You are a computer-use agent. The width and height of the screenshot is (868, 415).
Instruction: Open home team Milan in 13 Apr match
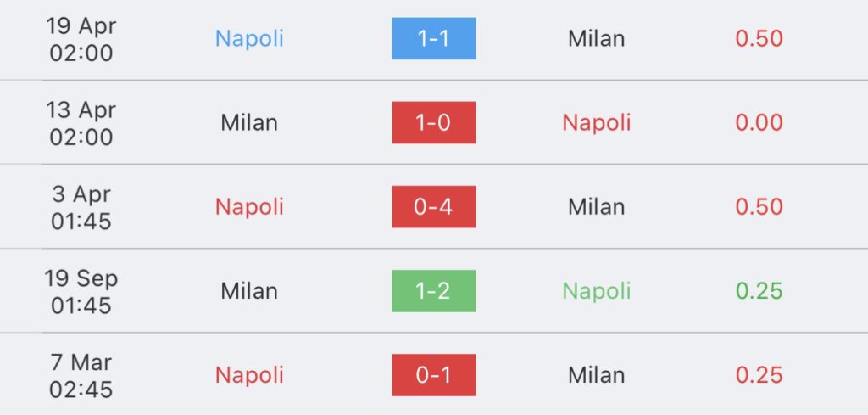249,122
